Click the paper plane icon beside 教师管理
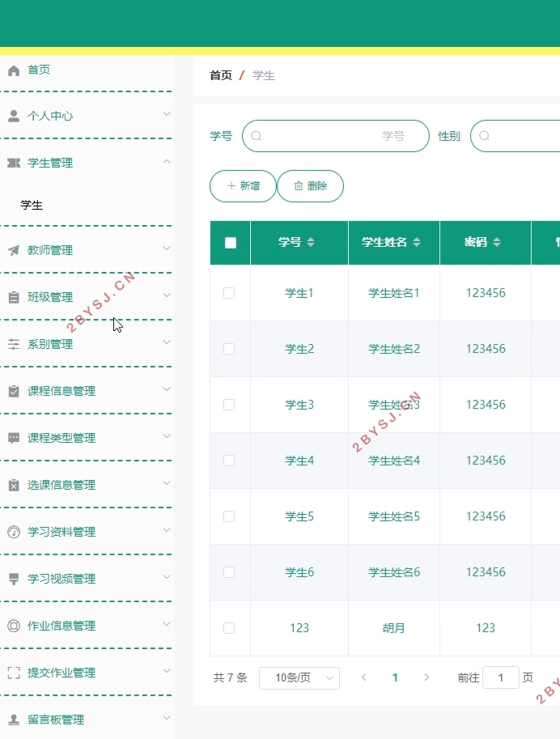 point(14,250)
